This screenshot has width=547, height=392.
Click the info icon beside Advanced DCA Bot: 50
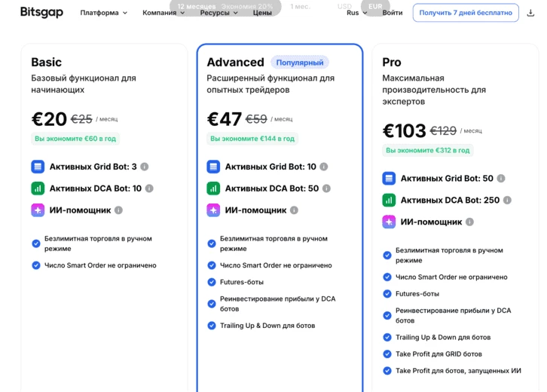coord(326,188)
